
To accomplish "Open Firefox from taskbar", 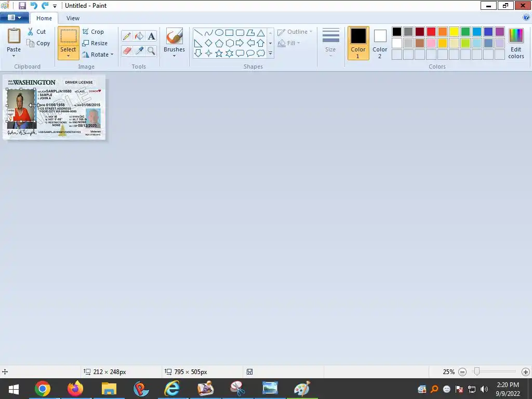I will coord(75,389).
